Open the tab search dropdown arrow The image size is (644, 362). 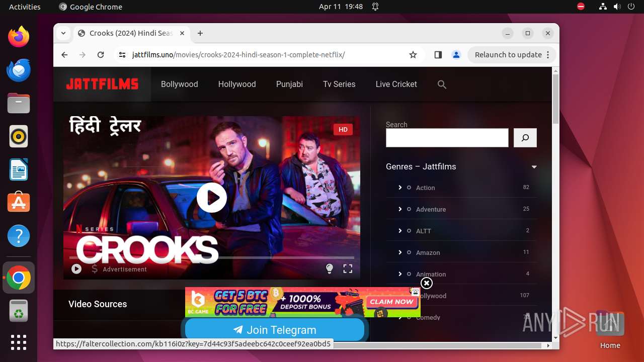pos(63,33)
